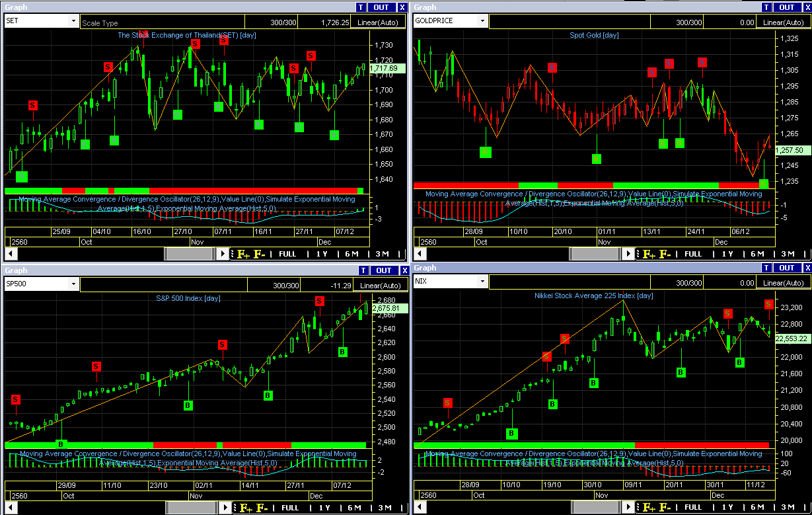Select 1Y range on the SET graph
The height and width of the screenshot is (515, 812).
coord(322,254)
